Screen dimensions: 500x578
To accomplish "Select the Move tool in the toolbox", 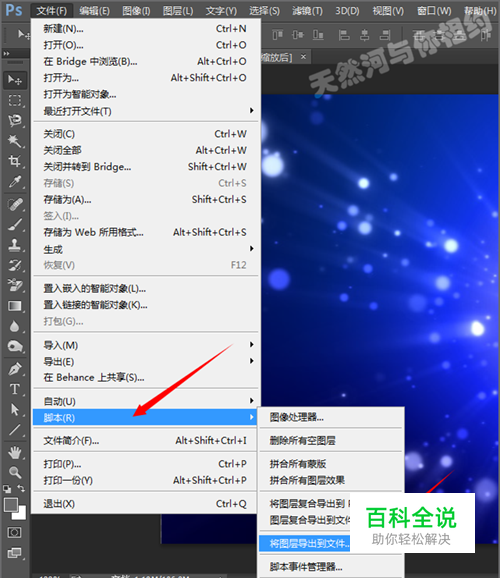I will coord(15,80).
